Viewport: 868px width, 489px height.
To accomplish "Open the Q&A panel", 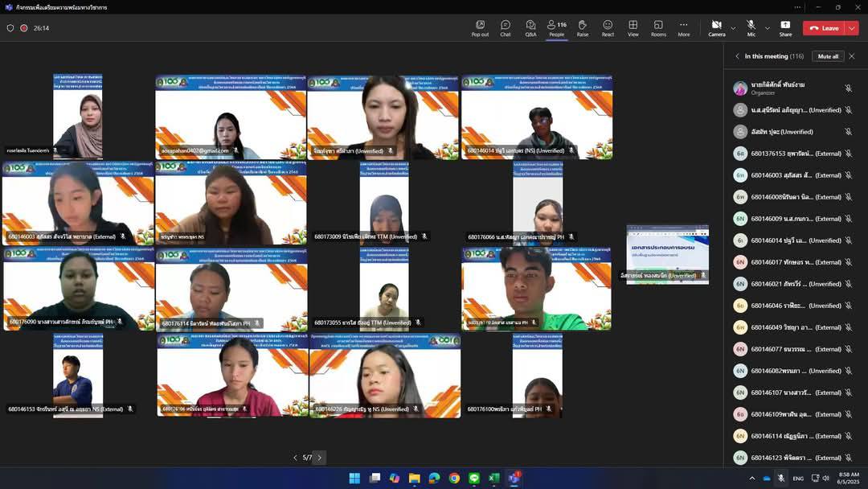I will point(530,28).
